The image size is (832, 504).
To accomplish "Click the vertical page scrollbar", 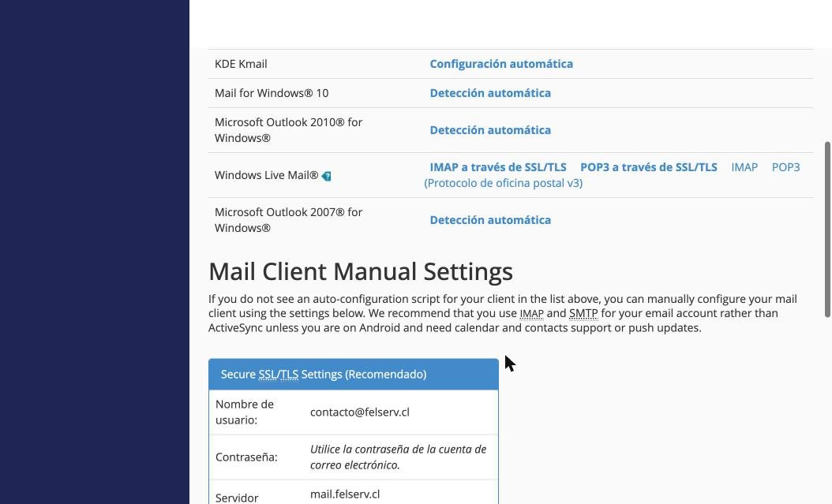I will coord(827,230).
